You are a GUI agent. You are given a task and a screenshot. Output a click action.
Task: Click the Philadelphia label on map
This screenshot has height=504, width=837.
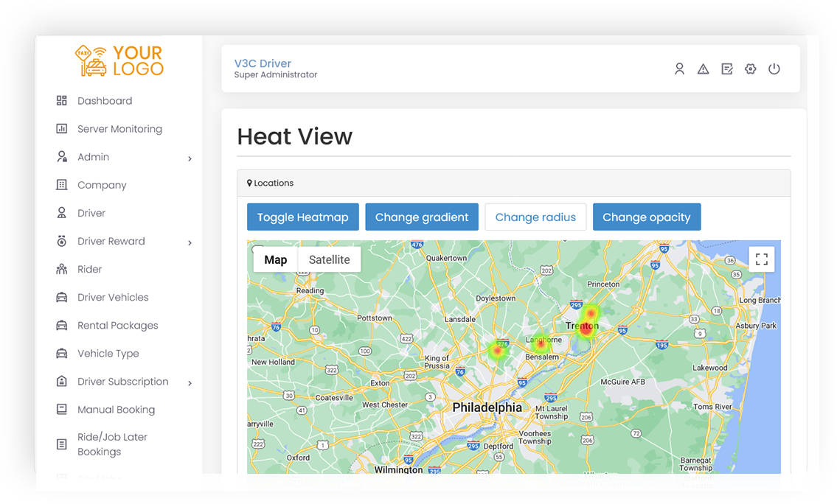click(487, 407)
